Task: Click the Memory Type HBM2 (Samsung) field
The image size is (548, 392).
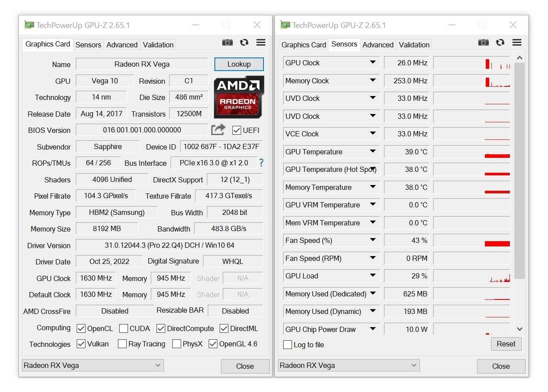Action: tap(117, 212)
